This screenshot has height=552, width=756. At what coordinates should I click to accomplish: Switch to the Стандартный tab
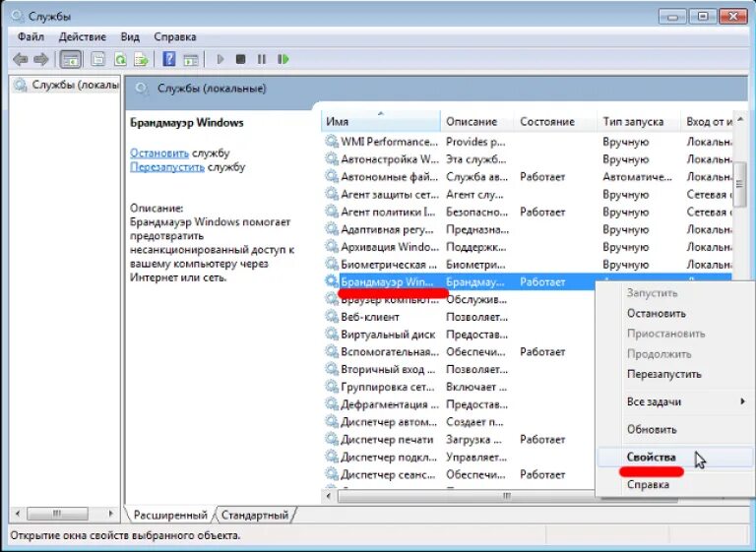coord(255,515)
